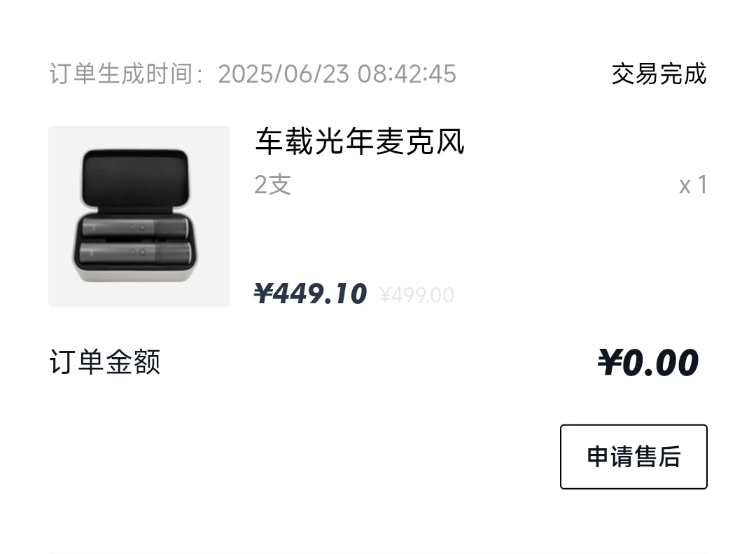Click the 2支 product specification text
This screenshot has width=756, height=554.
(x=272, y=185)
